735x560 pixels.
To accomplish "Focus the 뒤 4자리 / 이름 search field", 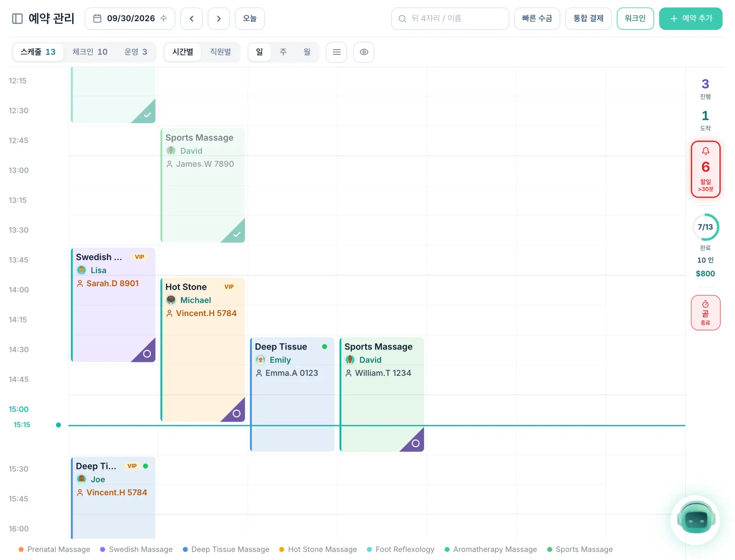I will click(450, 19).
